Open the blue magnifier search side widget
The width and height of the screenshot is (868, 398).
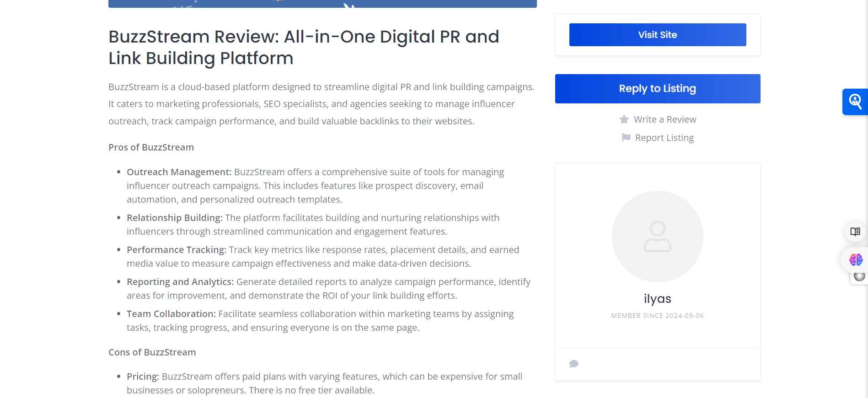pyautogui.click(x=855, y=102)
